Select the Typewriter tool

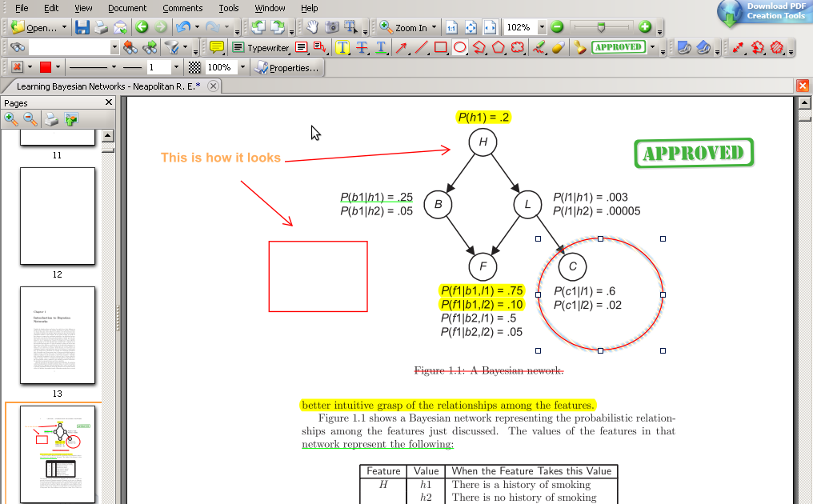[x=261, y=48]
